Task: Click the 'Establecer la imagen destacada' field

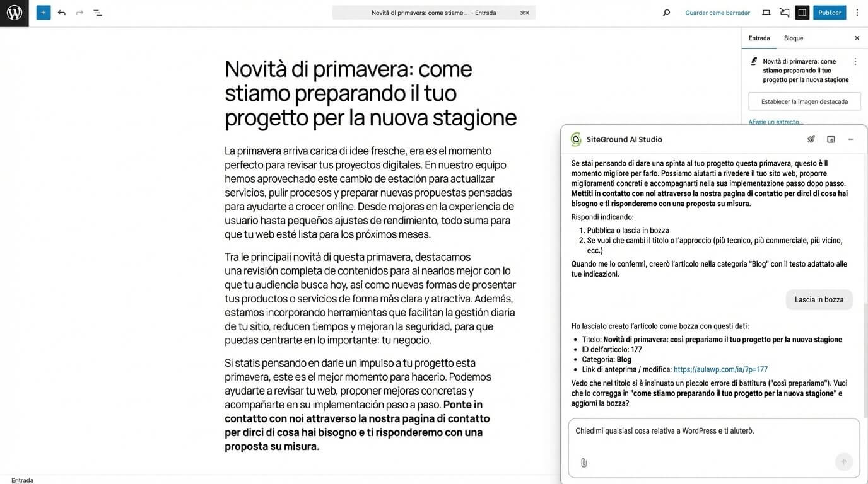Action: [804, 101]
